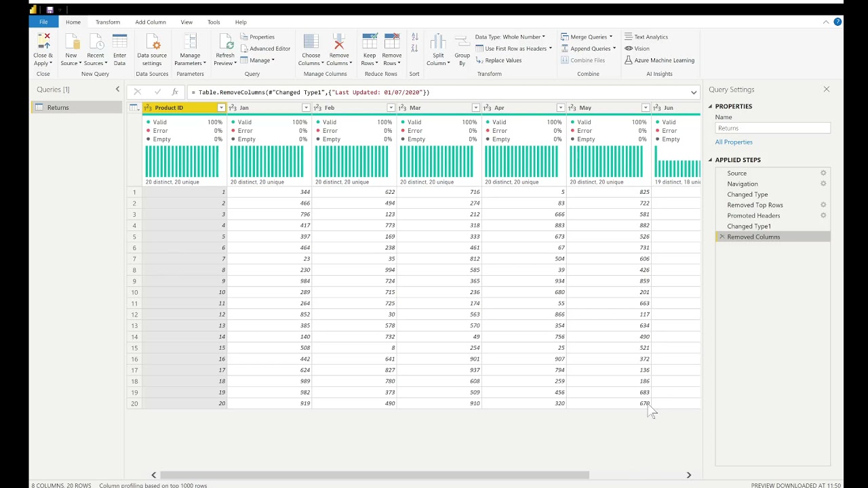Switch to the Tools ribbon tab
The height and width of the screenshot is (488, 868).
(214, 22)
